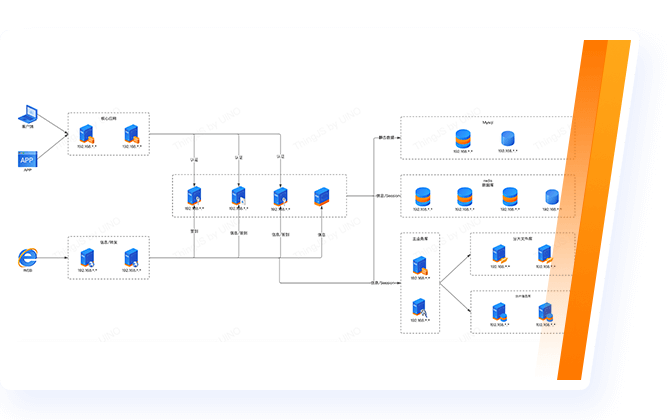Select right server in group fed by laptop and APP
Viewport: 670px width, 420px height.
tap(132, 134)
